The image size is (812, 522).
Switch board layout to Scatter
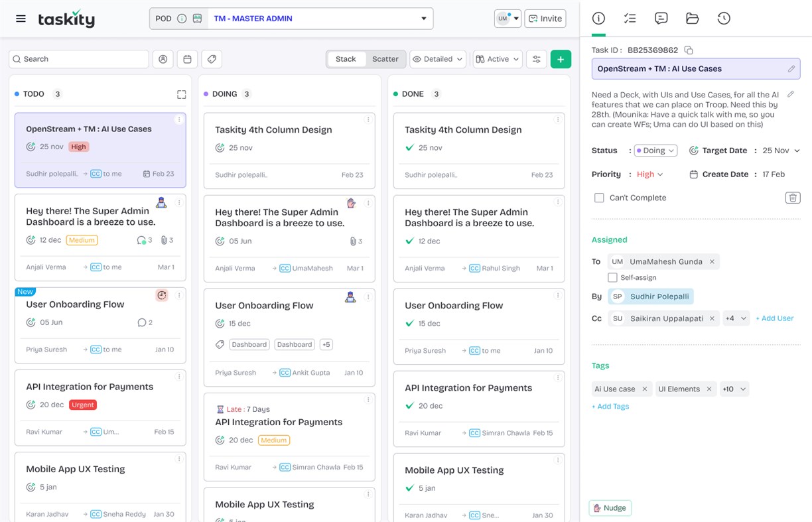tap(385, 59)
